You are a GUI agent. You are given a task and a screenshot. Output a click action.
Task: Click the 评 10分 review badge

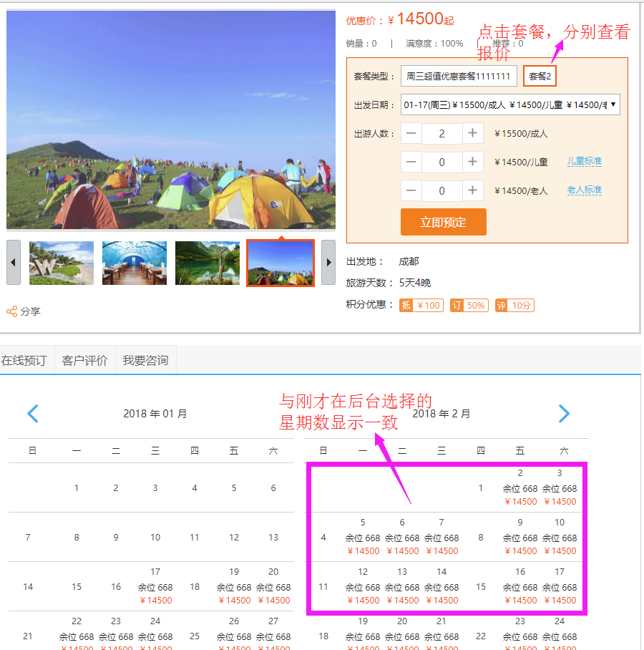(x=513, y=305)
